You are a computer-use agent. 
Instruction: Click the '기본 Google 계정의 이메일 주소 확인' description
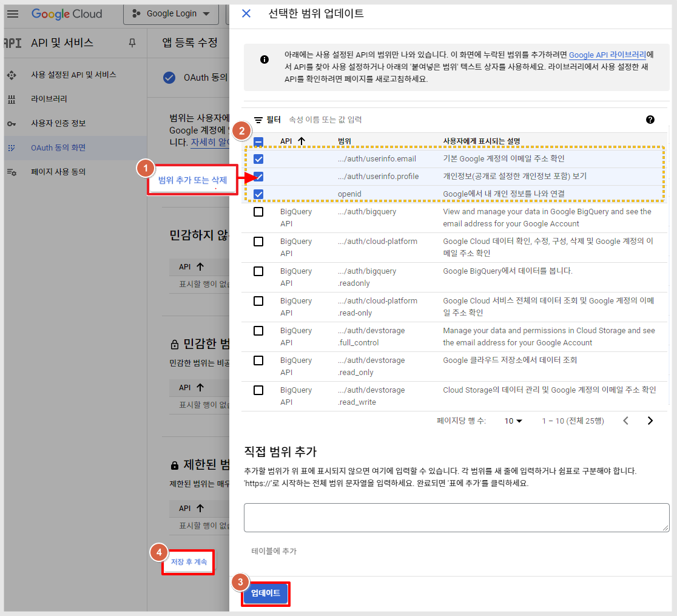[504, 158]
